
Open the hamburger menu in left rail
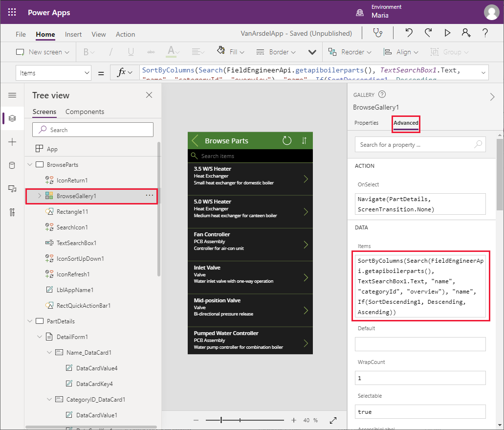coord(12,95)
